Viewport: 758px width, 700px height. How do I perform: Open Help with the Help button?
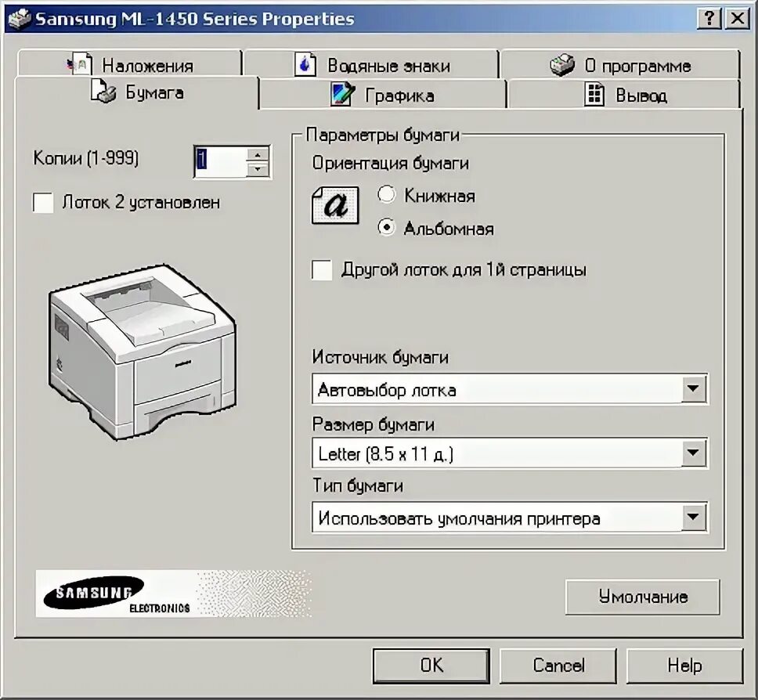point(684,666)
